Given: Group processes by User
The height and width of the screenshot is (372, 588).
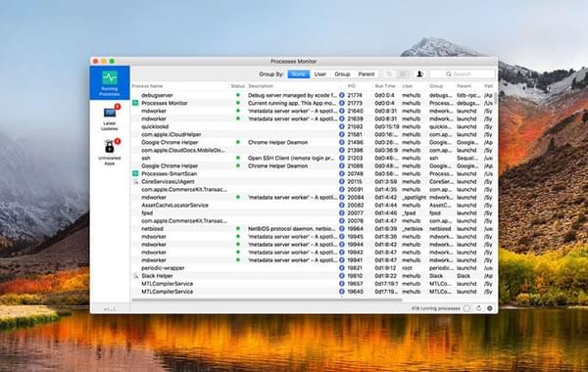Looking at the screenshot, I should [319, 74].
